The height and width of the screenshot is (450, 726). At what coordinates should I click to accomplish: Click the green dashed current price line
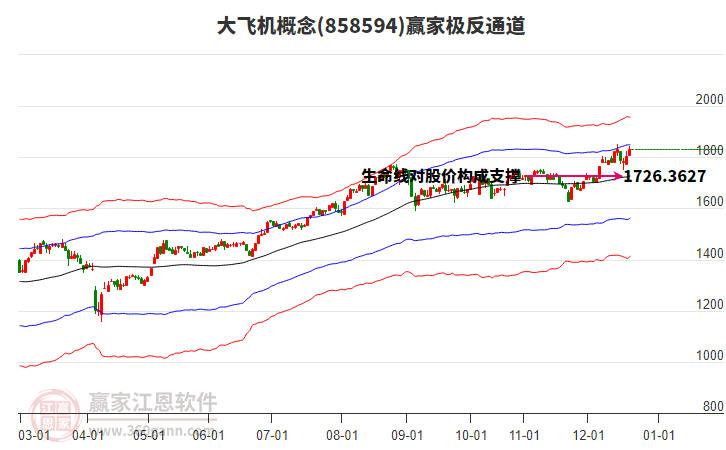(676, 150)
